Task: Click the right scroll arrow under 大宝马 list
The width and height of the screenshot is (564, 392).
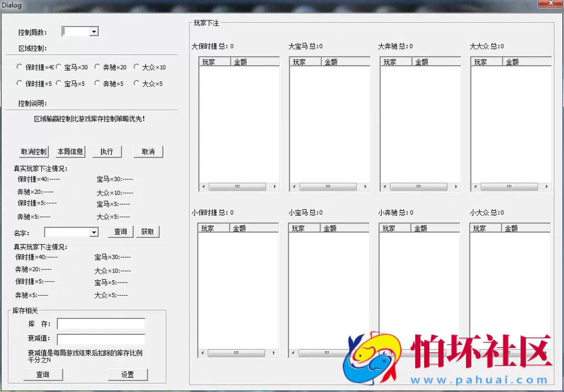Action: 365,187
